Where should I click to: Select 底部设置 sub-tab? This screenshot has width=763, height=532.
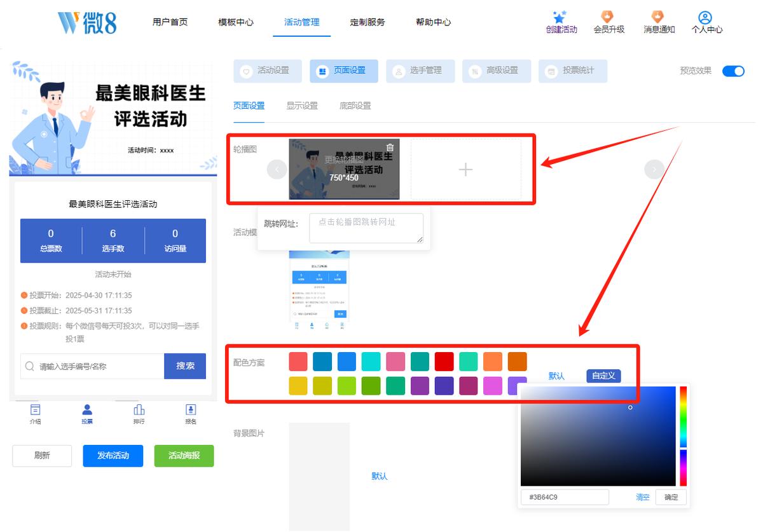(x=355, y=106)
